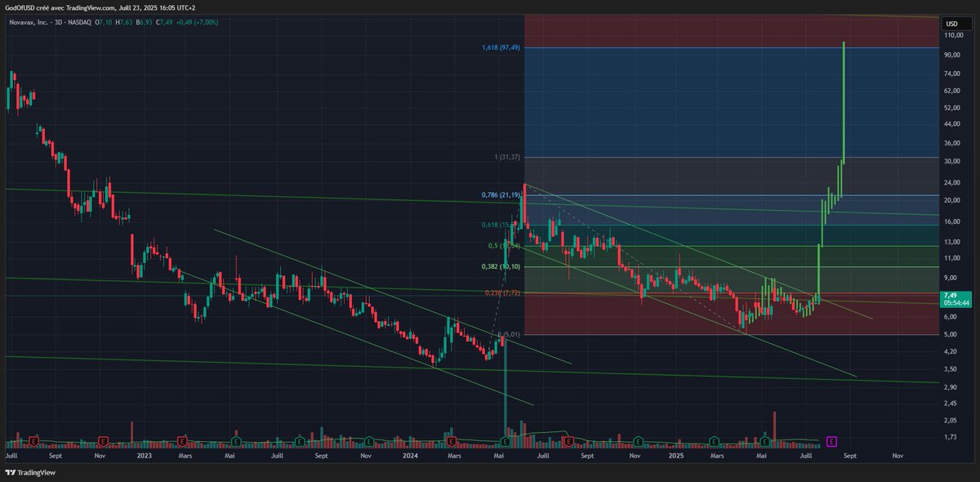This screenshot has width=980, height=482.
Task: Open the upcoming purple earnings marker
Action: click(831, 441)
